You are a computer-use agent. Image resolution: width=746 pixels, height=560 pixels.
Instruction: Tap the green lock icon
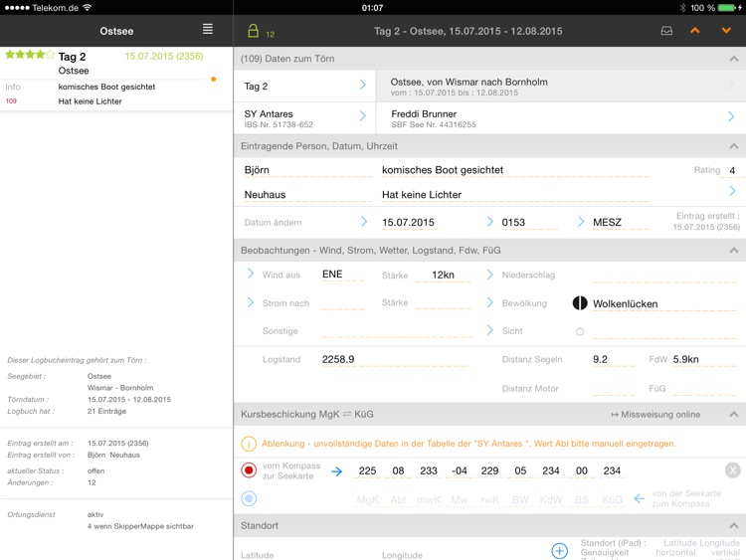click(253, 31)
